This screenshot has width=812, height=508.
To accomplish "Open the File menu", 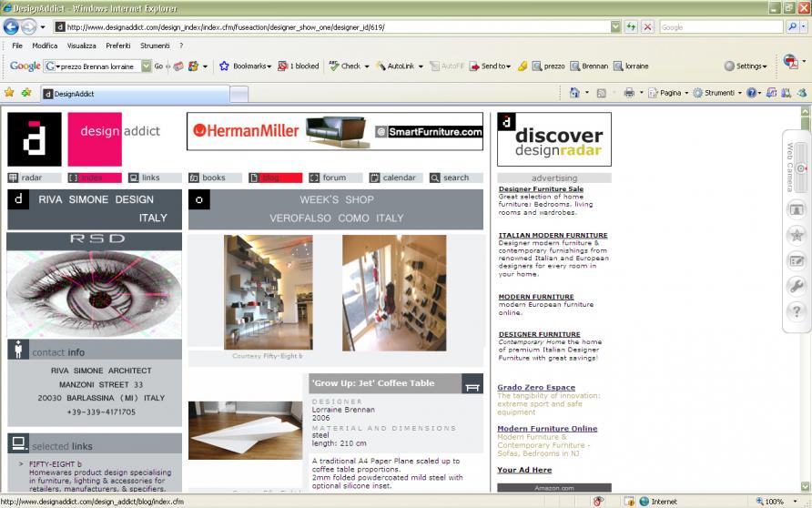I will tap(17, 46).
